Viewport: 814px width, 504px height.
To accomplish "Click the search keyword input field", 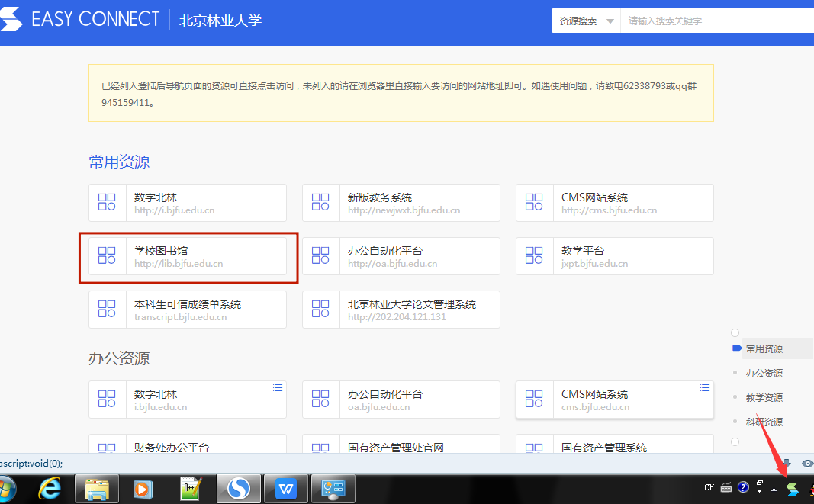I will coord(713,21).
